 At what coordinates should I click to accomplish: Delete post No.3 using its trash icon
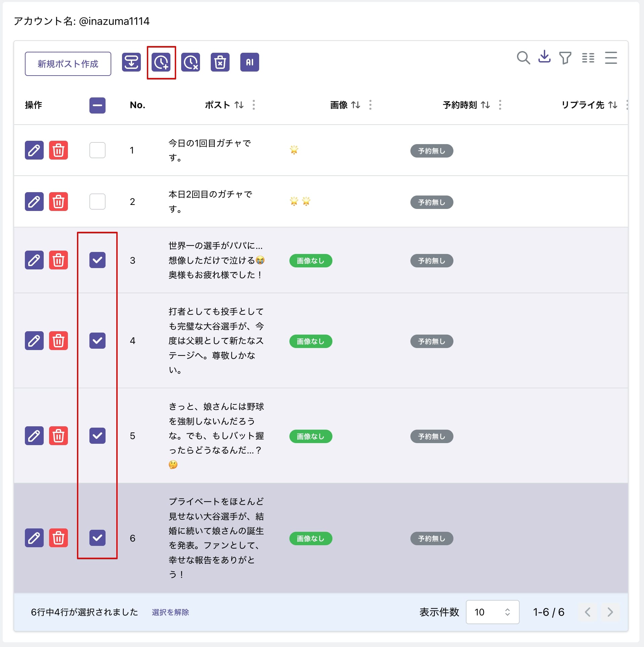[x=59, y=260]
